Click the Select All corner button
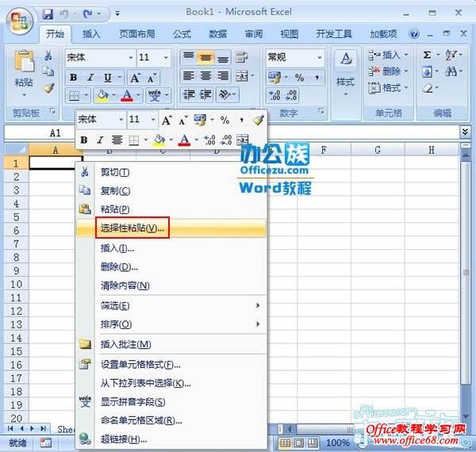 [17, 150]
